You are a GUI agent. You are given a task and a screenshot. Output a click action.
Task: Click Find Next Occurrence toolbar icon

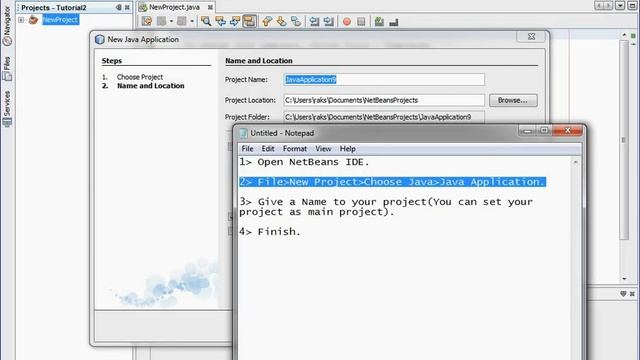tap(235, 21)
